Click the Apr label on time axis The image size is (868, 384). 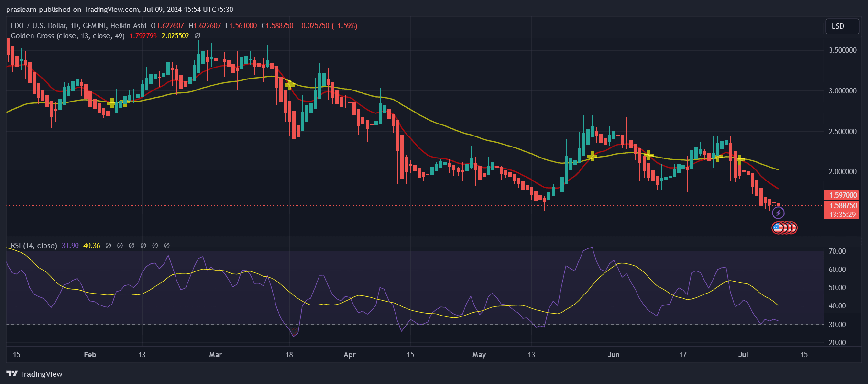(x=350, y=355)
